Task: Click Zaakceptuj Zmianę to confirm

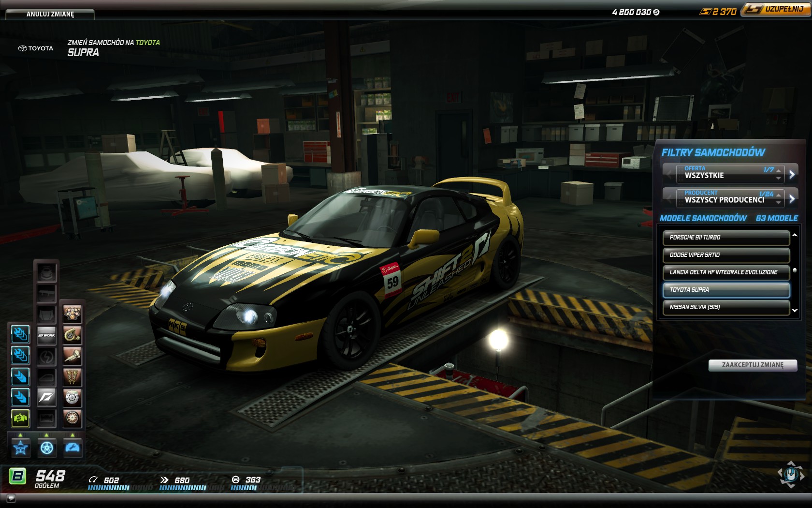Action: click(x=753, y=365)
